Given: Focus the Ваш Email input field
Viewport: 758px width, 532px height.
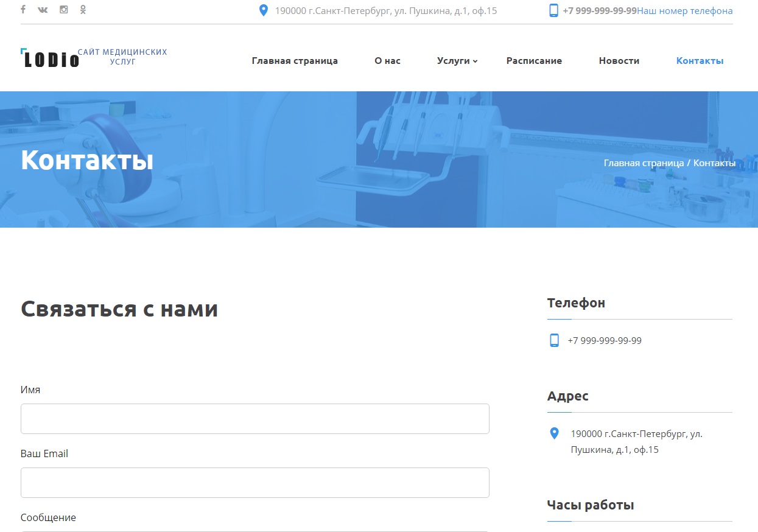Looking at the screenshot, I should coord(255,483).
